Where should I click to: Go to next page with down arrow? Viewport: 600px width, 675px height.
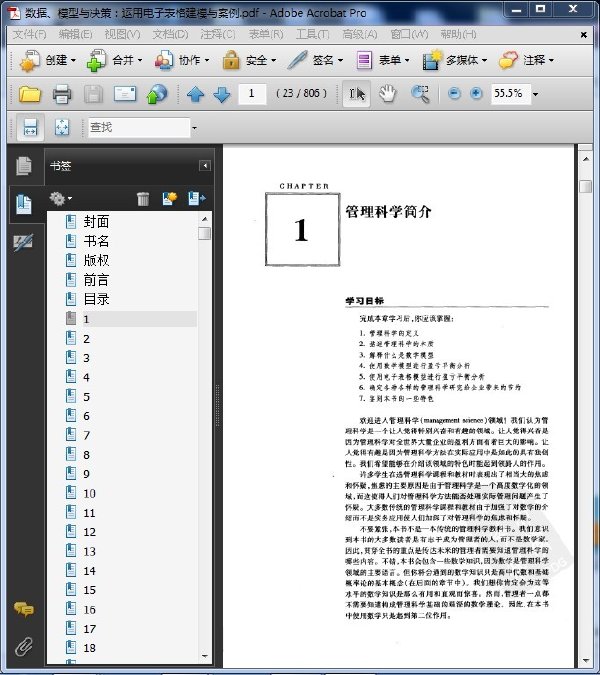tap(222, 94)
